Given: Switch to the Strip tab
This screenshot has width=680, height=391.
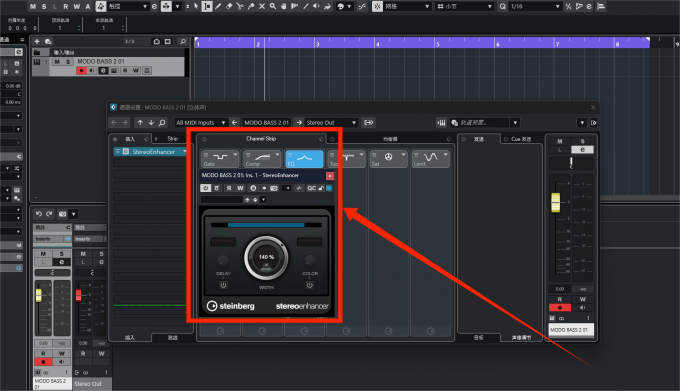Looking at the screenshot, I should point(173,139).
